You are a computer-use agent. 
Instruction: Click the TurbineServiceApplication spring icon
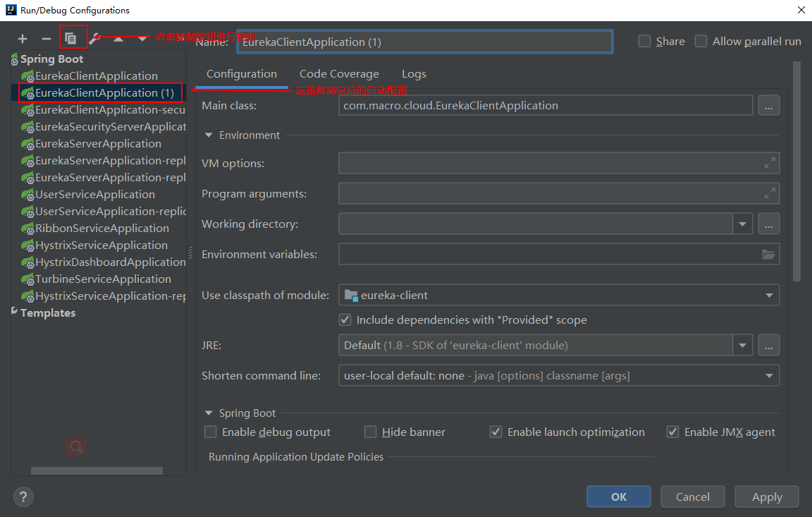click(x=28, y=279)
